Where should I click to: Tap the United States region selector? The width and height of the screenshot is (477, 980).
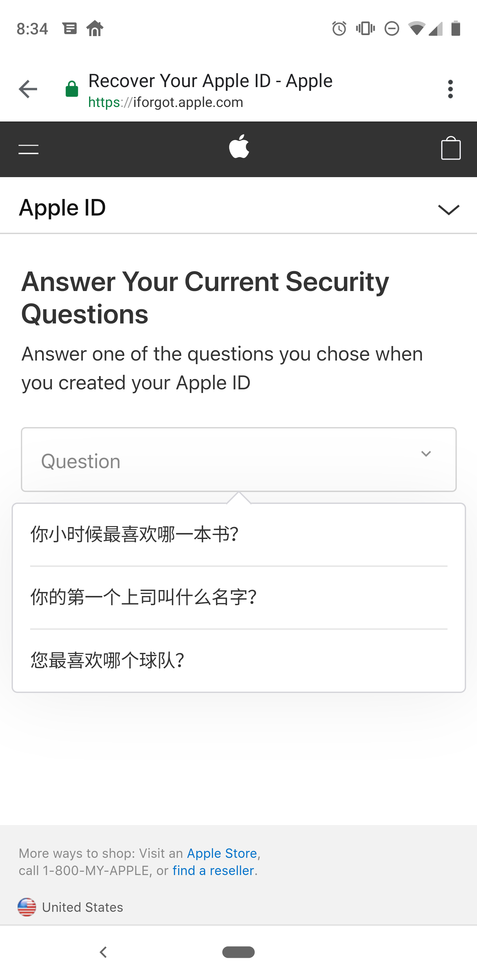click(x=71, y=907)
